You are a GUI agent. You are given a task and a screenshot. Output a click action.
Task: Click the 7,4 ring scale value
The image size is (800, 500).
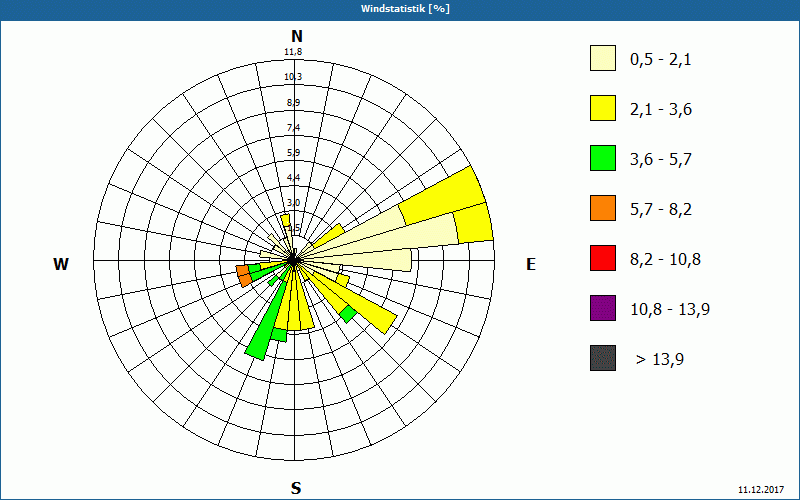point(293,128)
